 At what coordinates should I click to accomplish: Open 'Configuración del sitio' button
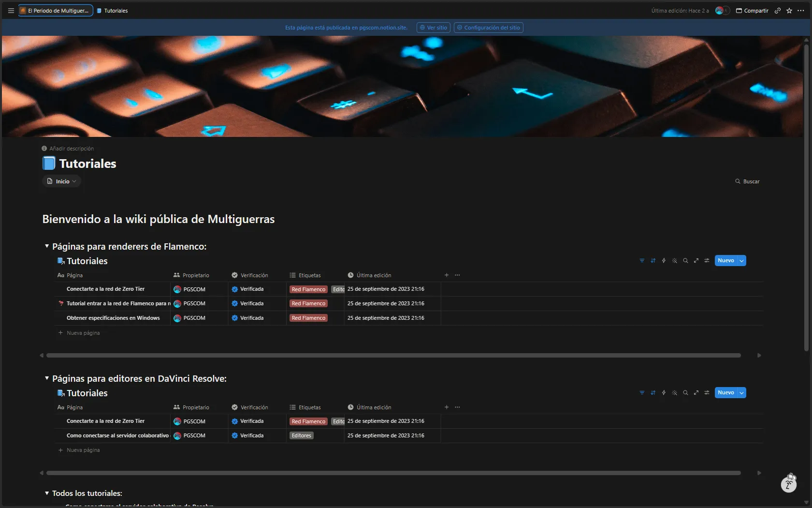(x=489, y=28)
